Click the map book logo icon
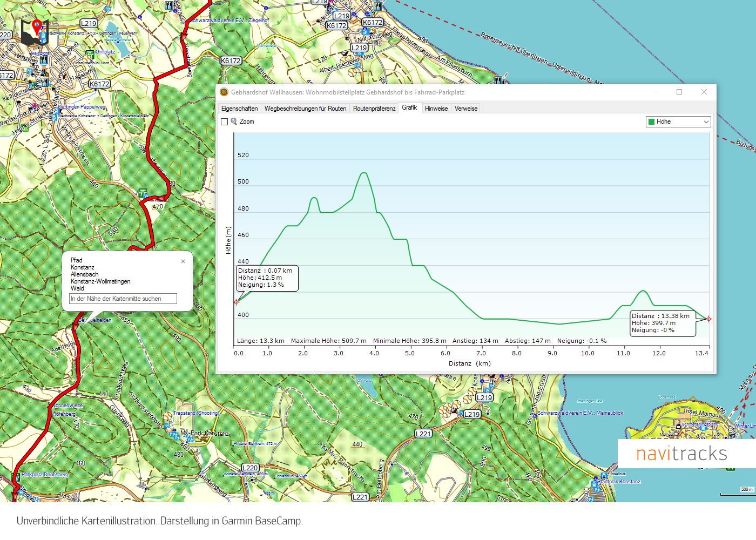Screen dimensions: 756x540 [x=35, y=32]
